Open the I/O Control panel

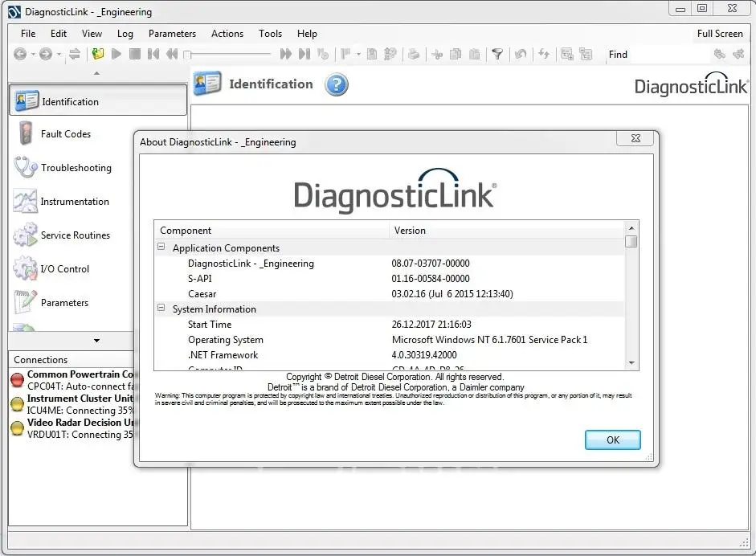coord(64,269)
